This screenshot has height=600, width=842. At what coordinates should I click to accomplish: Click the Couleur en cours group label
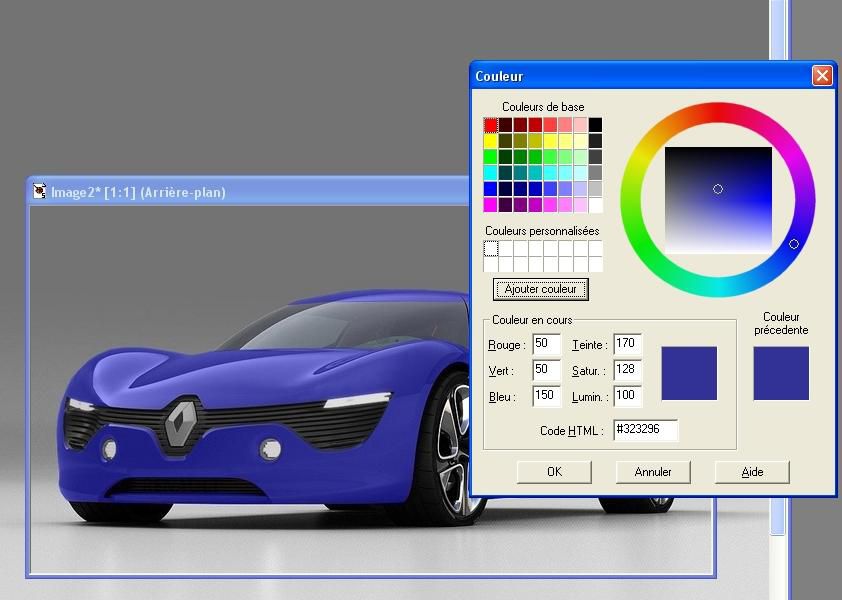coord(532,320)
